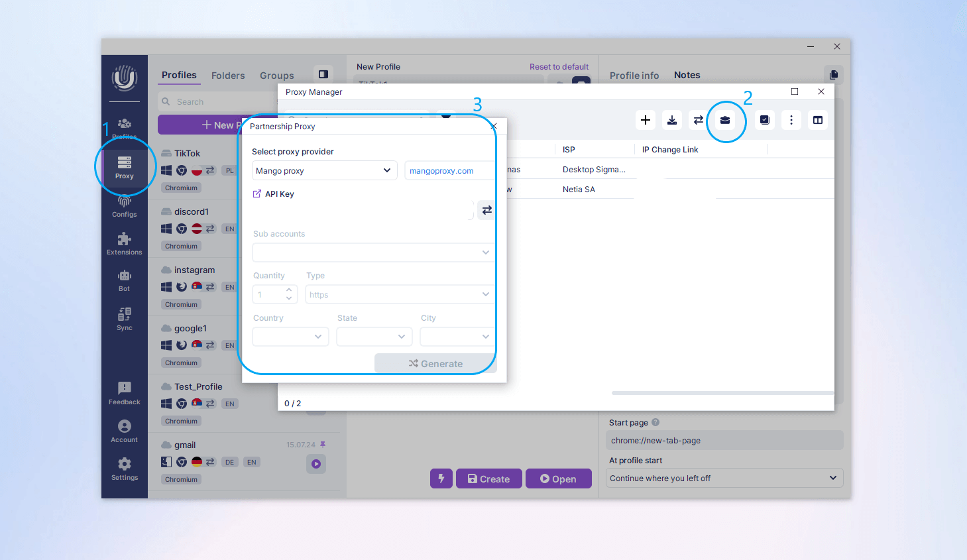Click the import proxies download icon
Image resolution: width=967 pixels, height=560 pixels.
pyautogui.click(x=672, y=120)
